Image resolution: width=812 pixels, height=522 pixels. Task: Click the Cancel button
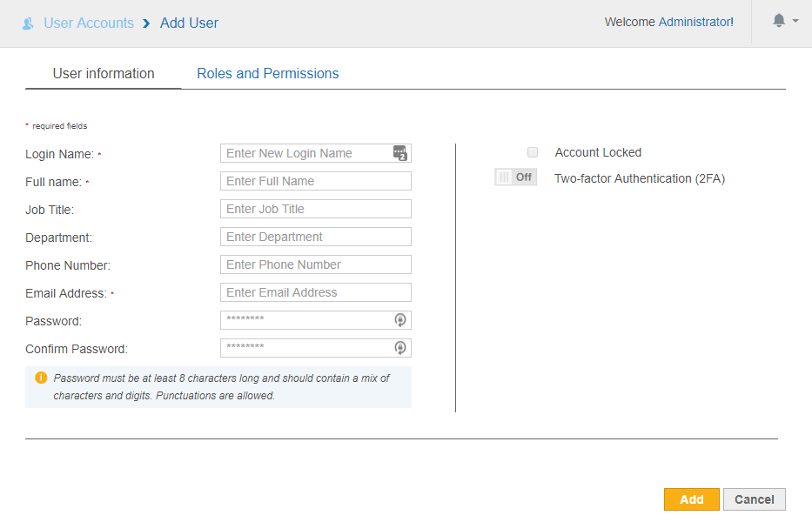coord(754,499)
